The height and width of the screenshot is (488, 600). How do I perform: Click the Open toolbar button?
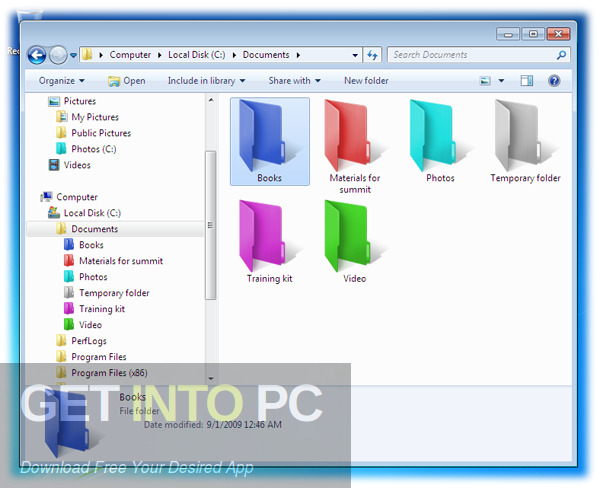(127, 81)
